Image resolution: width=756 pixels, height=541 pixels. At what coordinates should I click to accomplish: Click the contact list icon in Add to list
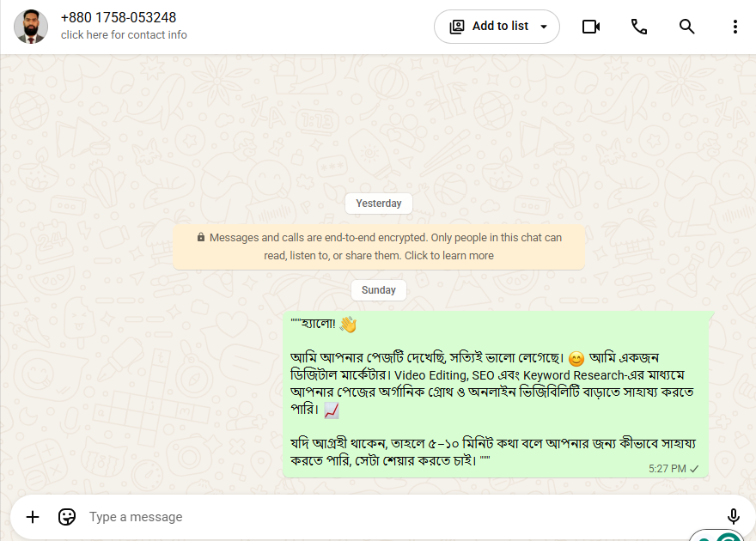click(x=456, y=27)
